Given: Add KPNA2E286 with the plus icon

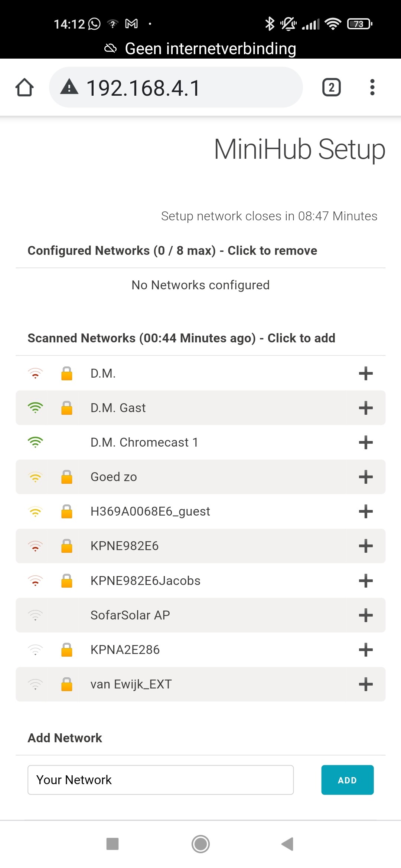Looking at the screenshot, I should [x=366, y=650].
